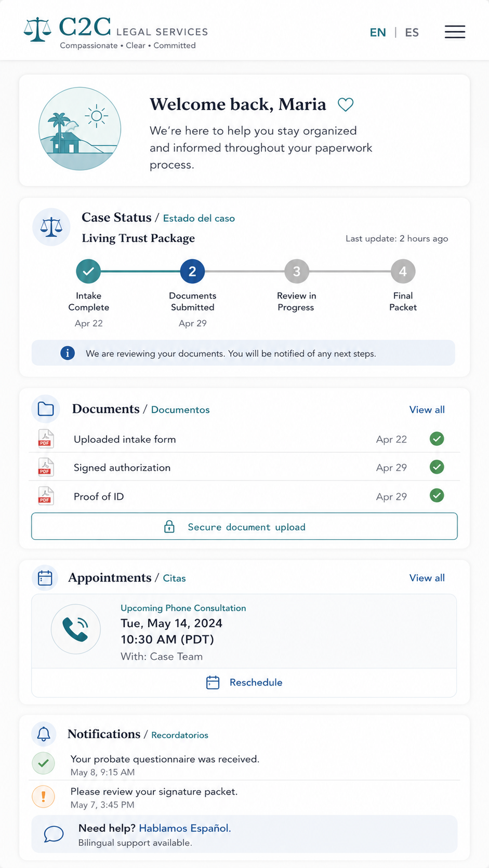Click Bilingual support available text
Image resolution: width=489 pixels, height=868 pixels.
(x=135, y=843)
